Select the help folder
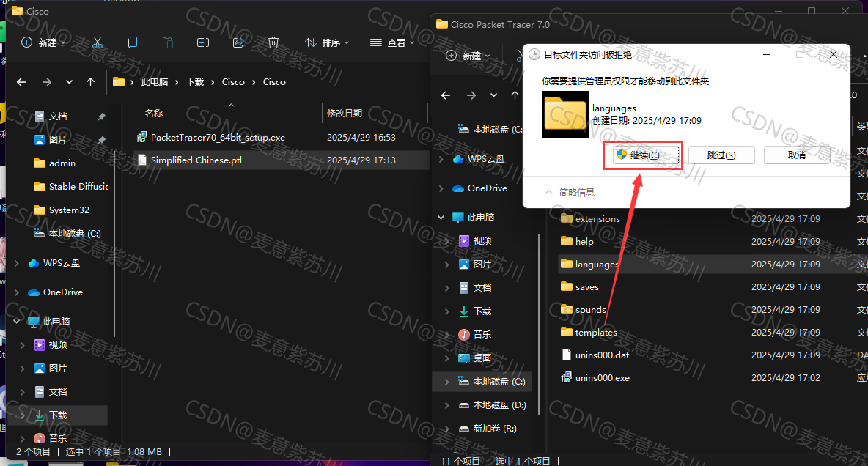This screenshot has height=466, width=868. (x=584, y=241)
